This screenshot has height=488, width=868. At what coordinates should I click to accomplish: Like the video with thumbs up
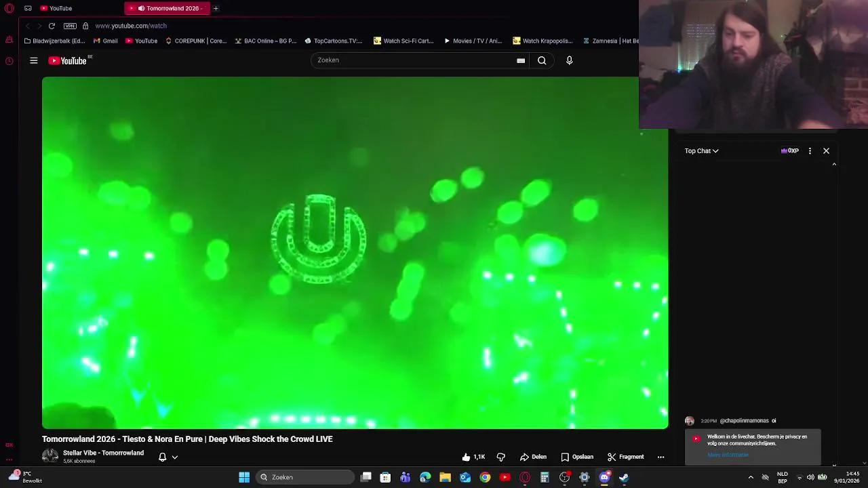click(x=473, y=457)
